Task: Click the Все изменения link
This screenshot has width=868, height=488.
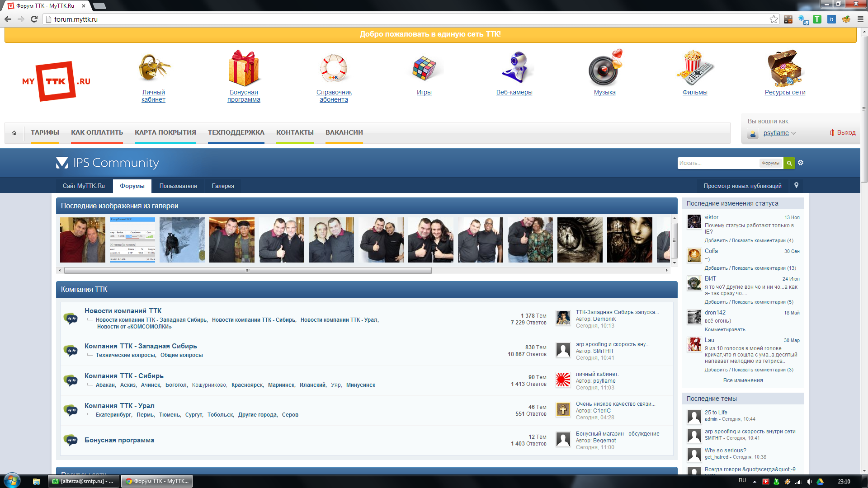Action: pyautogui.click(x=743, y=380)
